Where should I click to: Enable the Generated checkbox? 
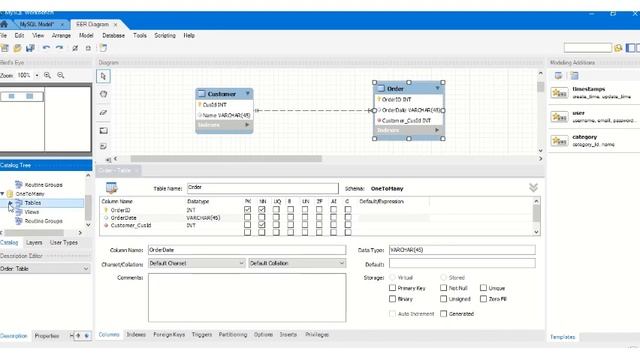coord(443,313)
